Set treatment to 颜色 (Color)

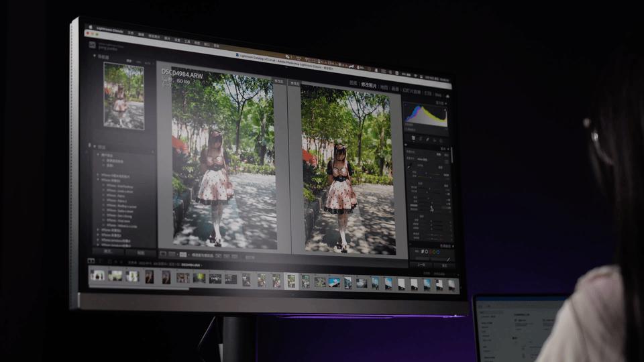coord(438,154)
